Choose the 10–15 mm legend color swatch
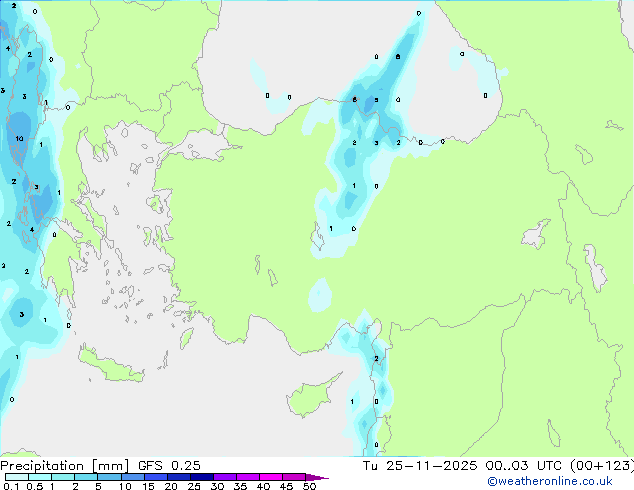 coord(132,477)
